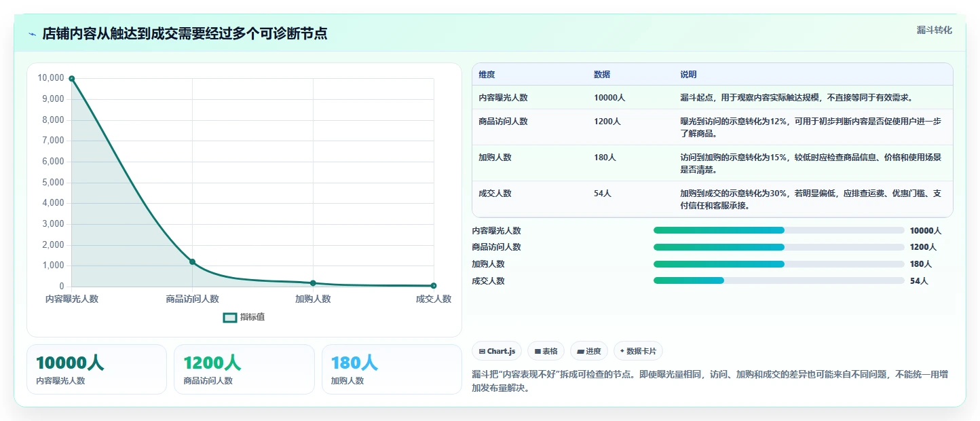Toggle the 指标值 legend swatch under the chart
Image resolution: width=980 pixels, height=421 pixels.
coord(230,317)
